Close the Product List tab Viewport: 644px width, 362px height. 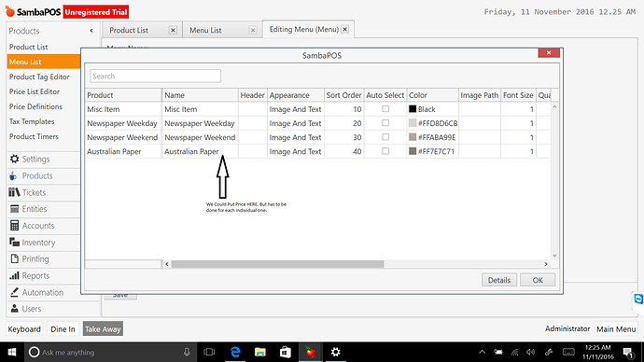pos(173,31)
